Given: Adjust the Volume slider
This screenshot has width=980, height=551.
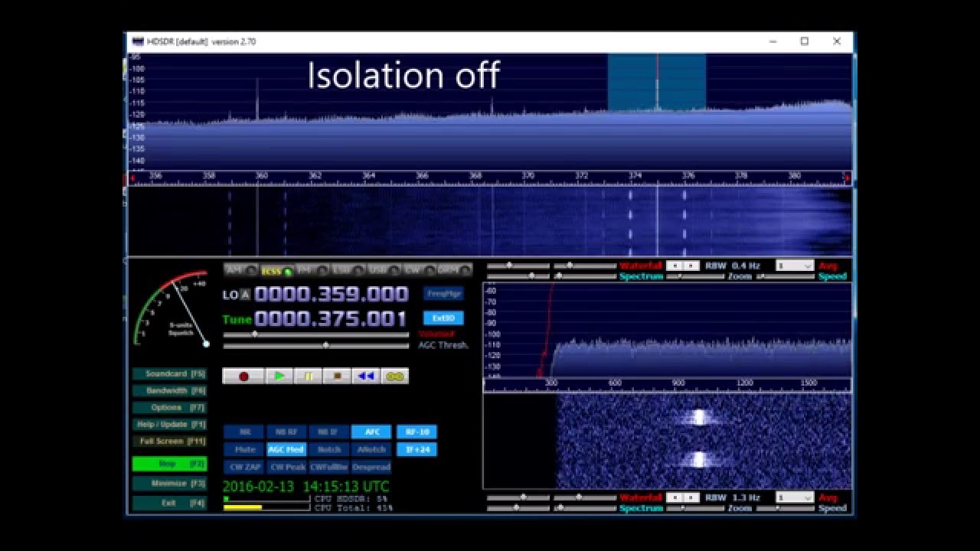Looking at the screenshot, I should pos(316,334).
